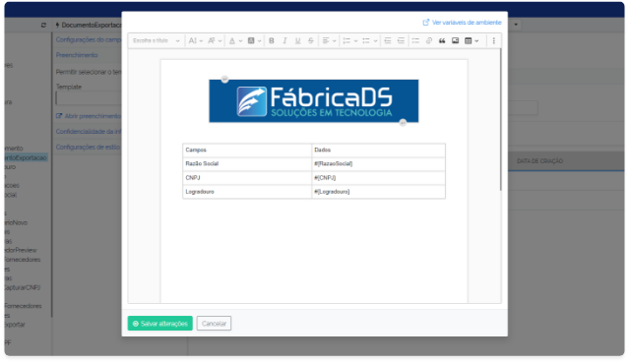Click the to-do list icon
The width and height of the screenshot is (629, 364).
click(415, 40)
